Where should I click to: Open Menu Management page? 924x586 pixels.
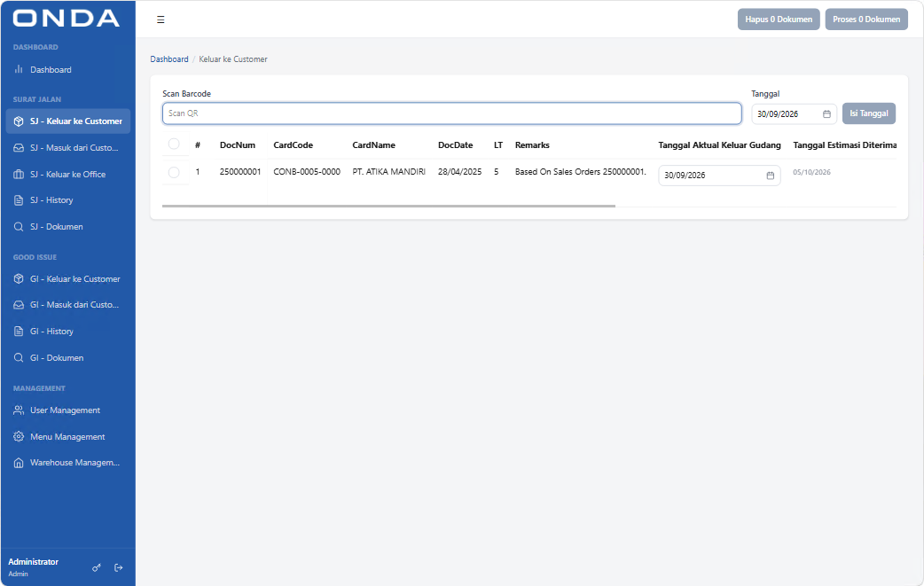point(68,436)
